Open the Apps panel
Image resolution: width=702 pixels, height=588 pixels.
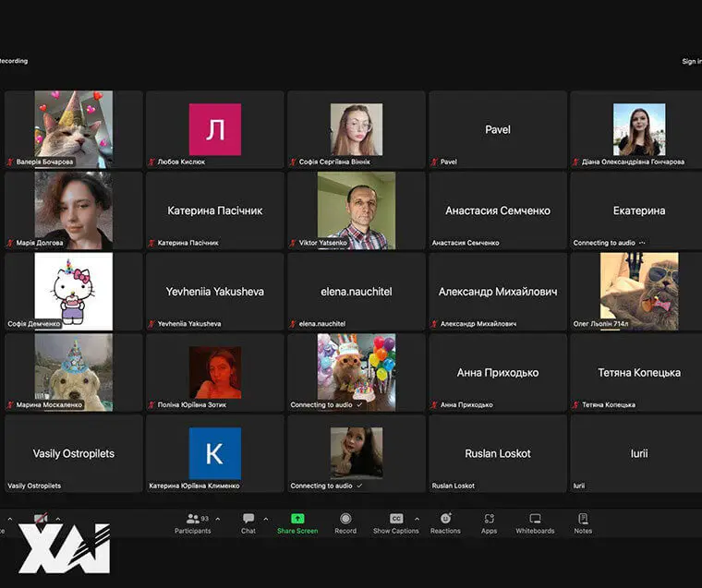pos(489,522)
